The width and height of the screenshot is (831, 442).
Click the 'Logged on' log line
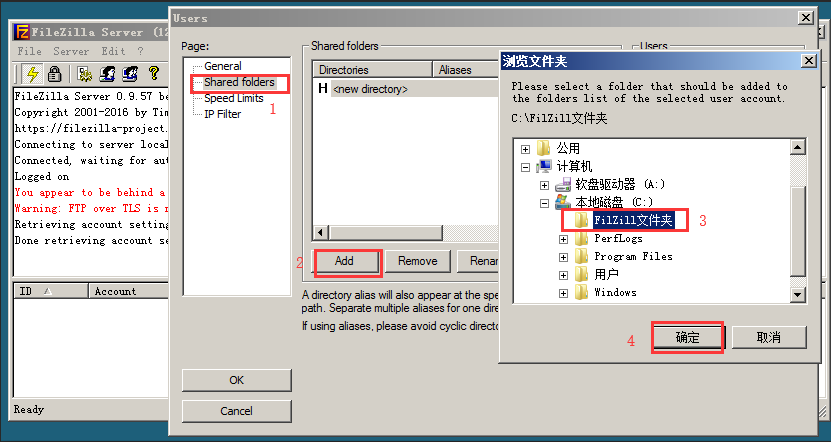[x=41, y=176]
